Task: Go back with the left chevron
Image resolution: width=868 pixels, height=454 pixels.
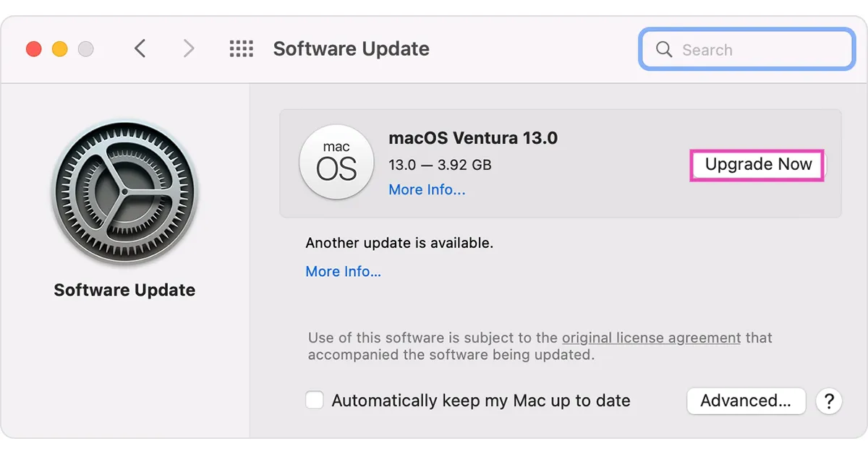Action: pyautogui.click(x=140, y=49)
